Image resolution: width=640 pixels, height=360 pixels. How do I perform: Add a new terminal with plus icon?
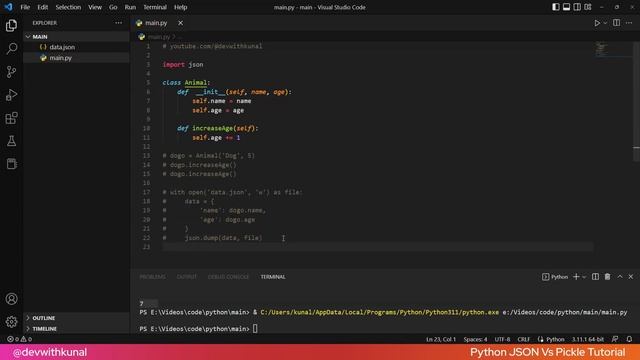[x=576, y=277]
